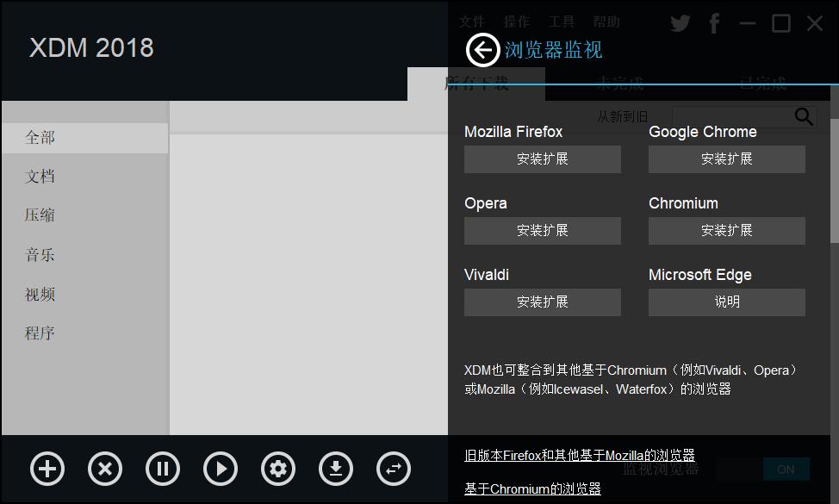The height and width of the screenshot is (504, 839).
Task: Close the XDM window
Action: tap(815, 23)
